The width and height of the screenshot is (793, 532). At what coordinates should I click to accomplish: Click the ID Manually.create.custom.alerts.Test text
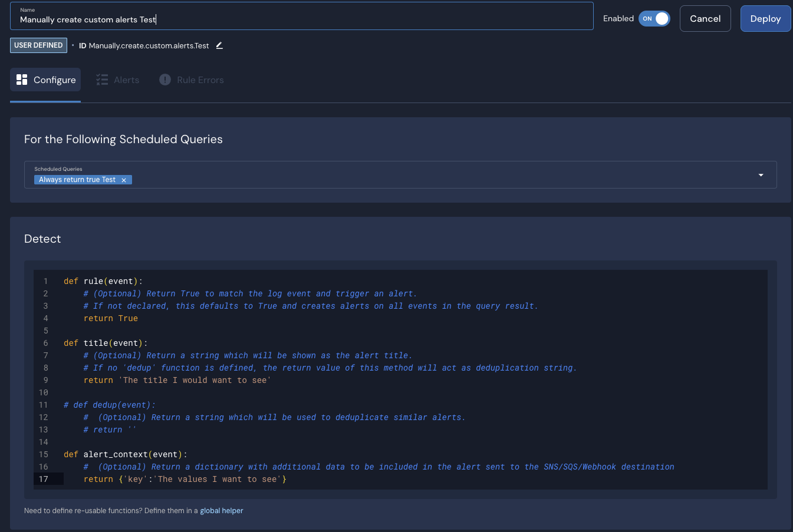pos(144,45)
